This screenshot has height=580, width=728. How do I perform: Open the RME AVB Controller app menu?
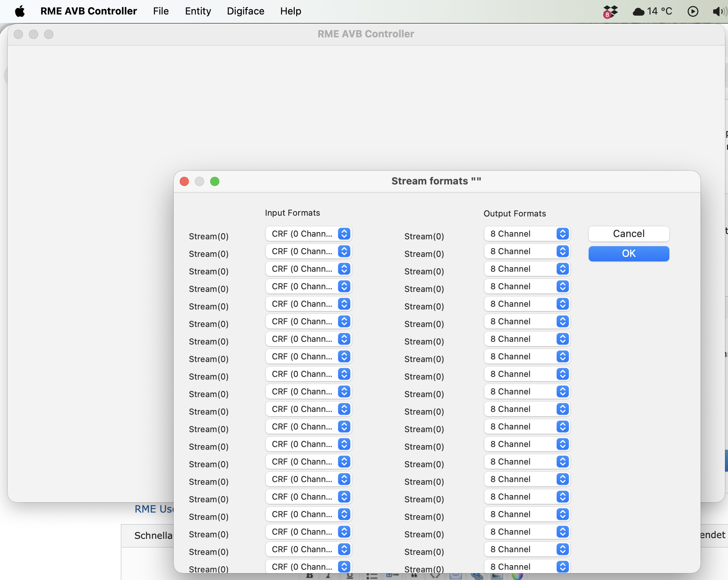pyautogui.click(x=89, y=11)
